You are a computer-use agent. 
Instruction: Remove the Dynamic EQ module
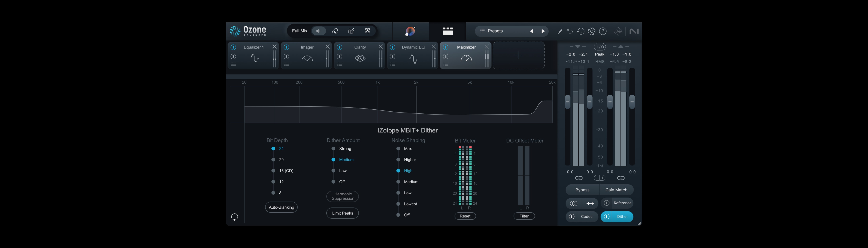coord(434,47)
